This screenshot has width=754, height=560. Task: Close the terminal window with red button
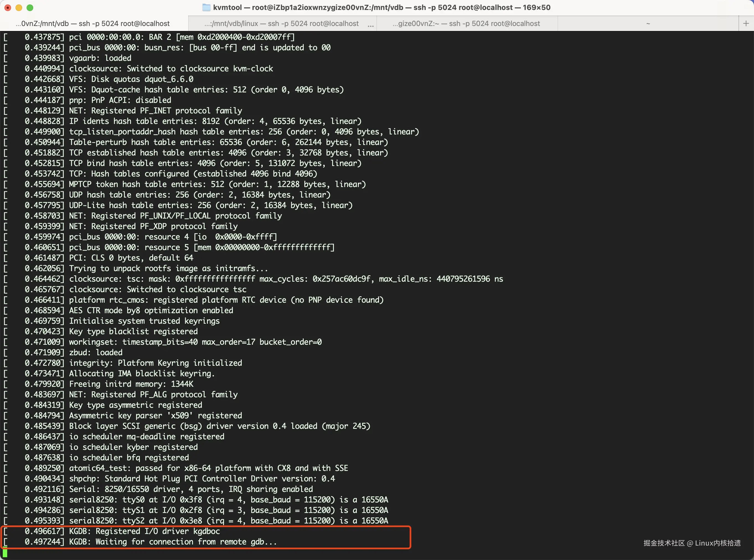(x=8, y=7)
